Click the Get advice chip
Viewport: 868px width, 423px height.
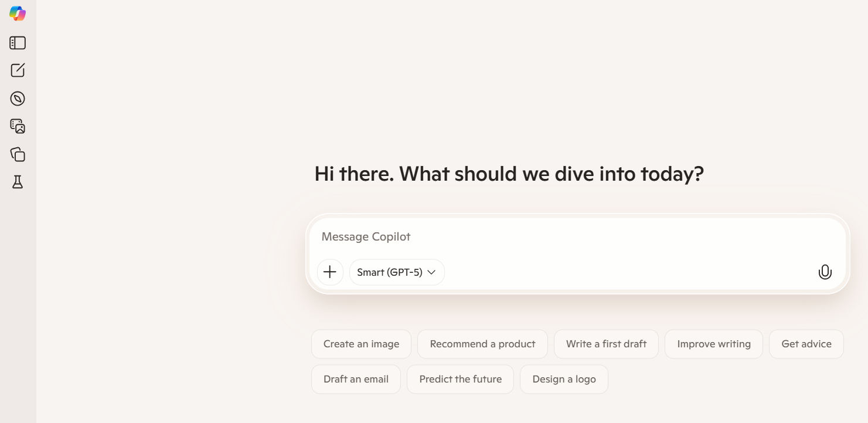click(x=806, y=344)
